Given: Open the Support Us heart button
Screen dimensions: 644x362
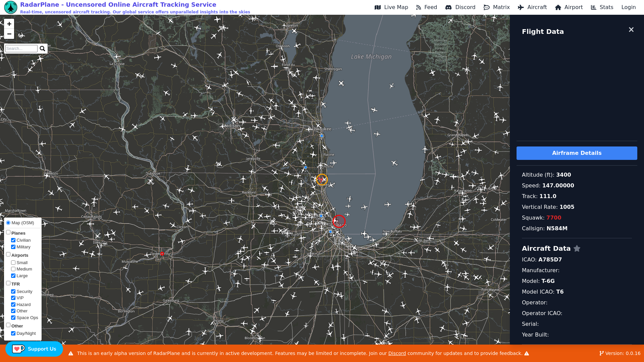Looking at the screenshot, I should pyautogui.click(x=34, y=349).
